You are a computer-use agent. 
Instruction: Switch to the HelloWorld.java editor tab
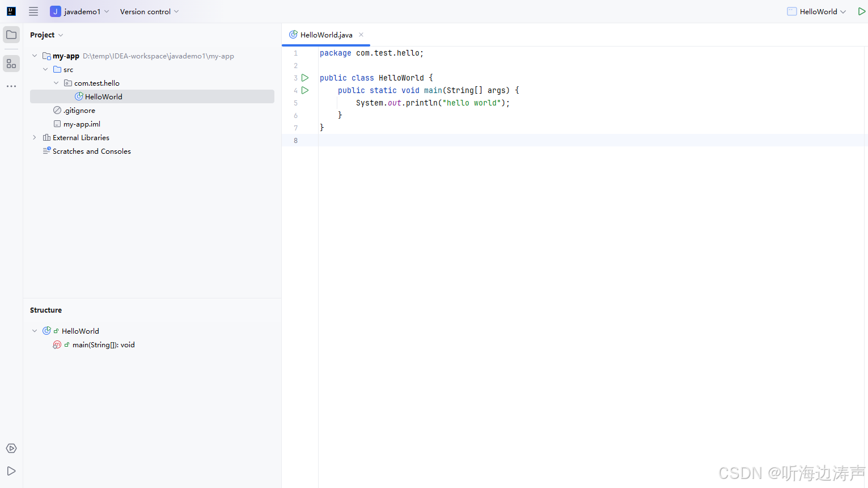[326, 35]
